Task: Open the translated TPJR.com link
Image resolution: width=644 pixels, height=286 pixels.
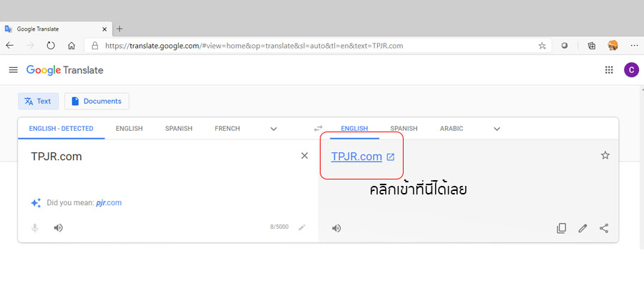Action: coord(356,157)
